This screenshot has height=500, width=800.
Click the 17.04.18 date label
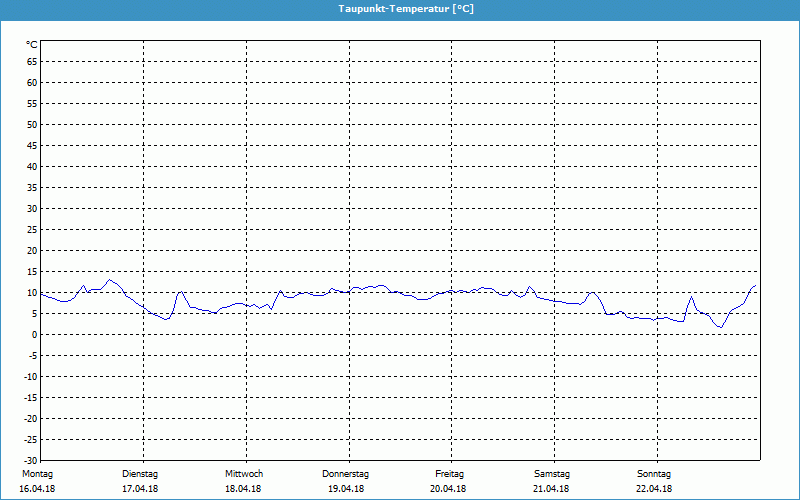pos(140,489)
